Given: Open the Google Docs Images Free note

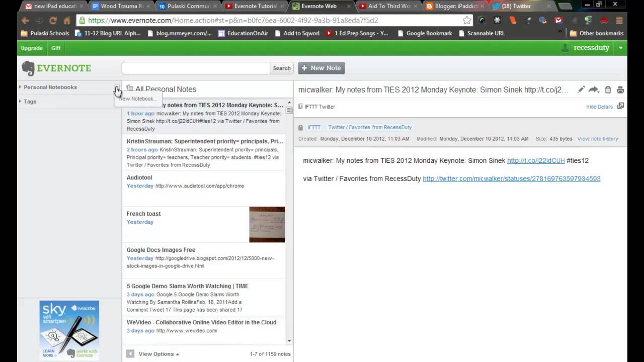Looking at the screenshot, I should (x=204, y=260).
